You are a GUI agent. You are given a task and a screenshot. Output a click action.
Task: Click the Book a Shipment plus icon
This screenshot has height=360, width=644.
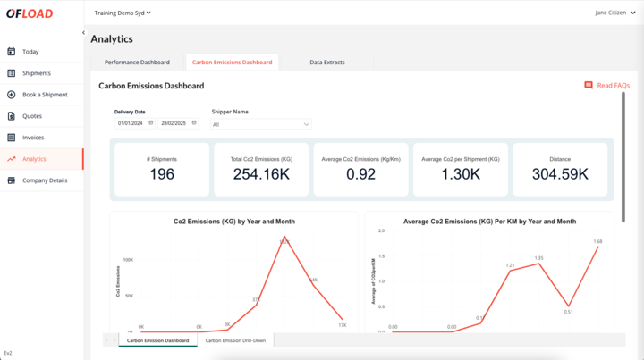tap(11, 95)
